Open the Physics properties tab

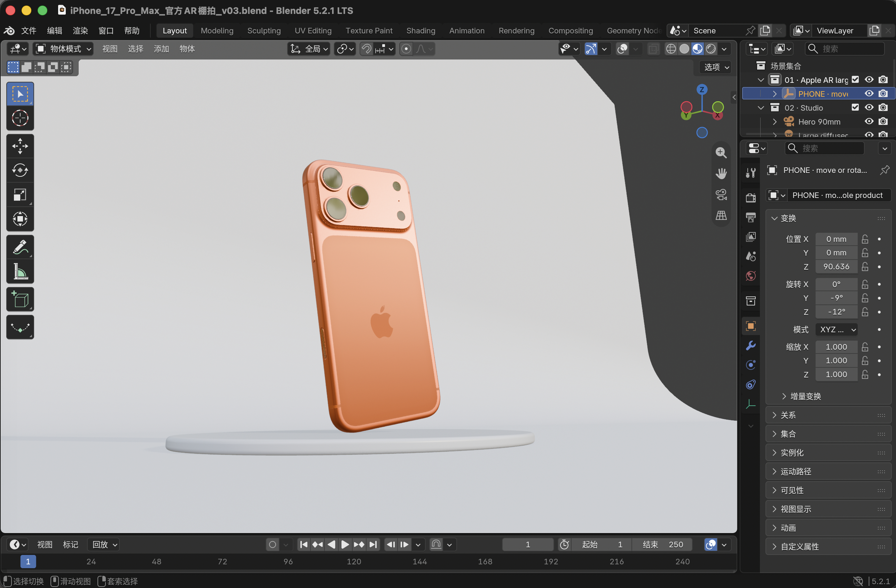(x=751, y=365)
